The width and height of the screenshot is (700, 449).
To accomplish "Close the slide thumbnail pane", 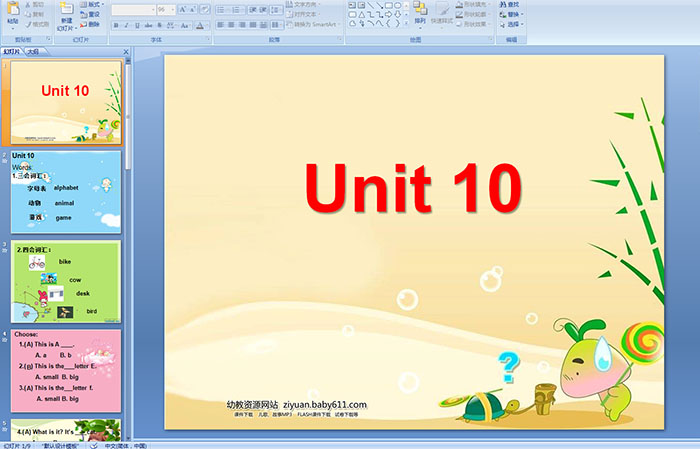I will pos(126,52).
